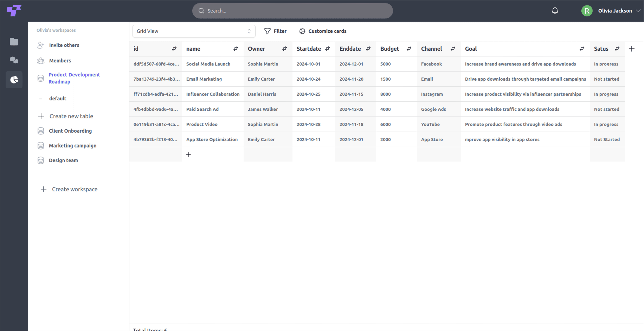
Task: Click swap icon on Goal column
Action: (582, 49)
